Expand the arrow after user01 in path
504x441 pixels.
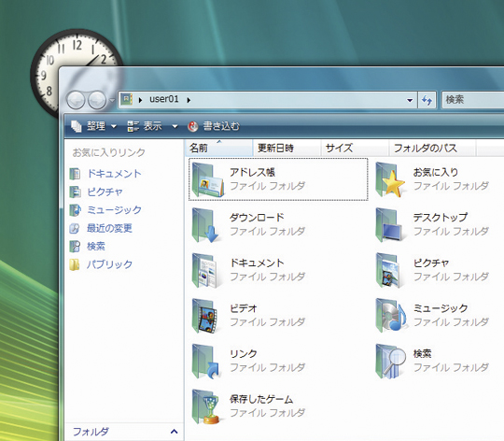[189, 100]
